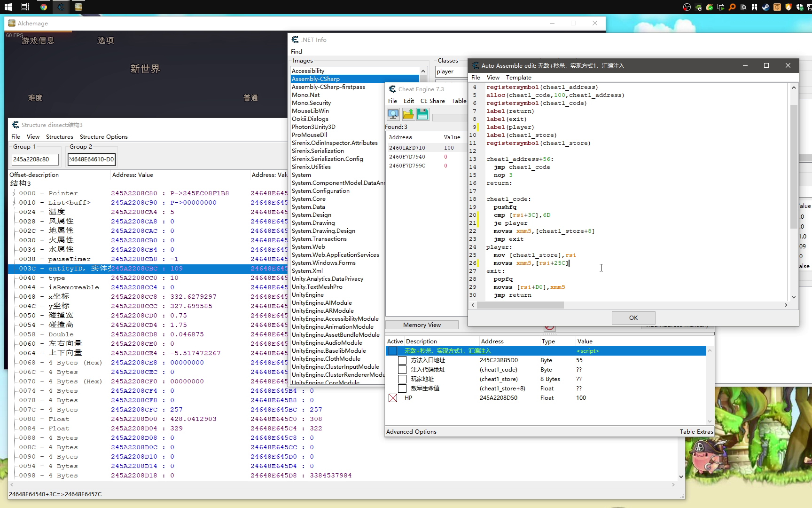Toggle checkbox for 敌军生命值 entry
812x508 pixels.
(x=402, y=389)
